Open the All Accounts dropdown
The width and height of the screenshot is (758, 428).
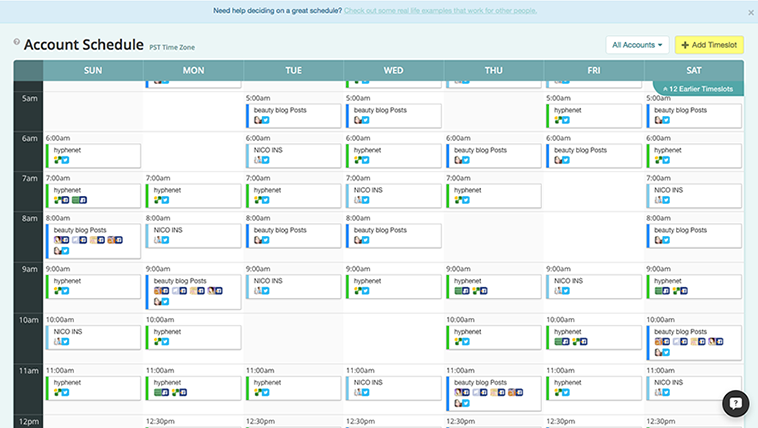point(639,45)
